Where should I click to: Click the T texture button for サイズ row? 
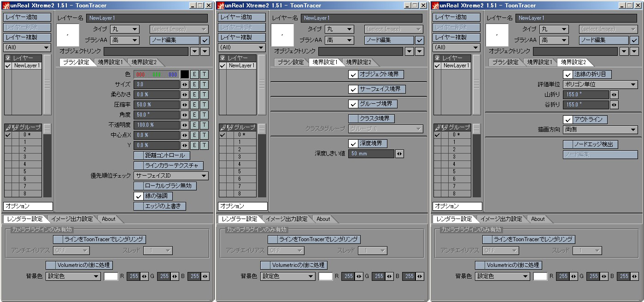pos(204,84)
